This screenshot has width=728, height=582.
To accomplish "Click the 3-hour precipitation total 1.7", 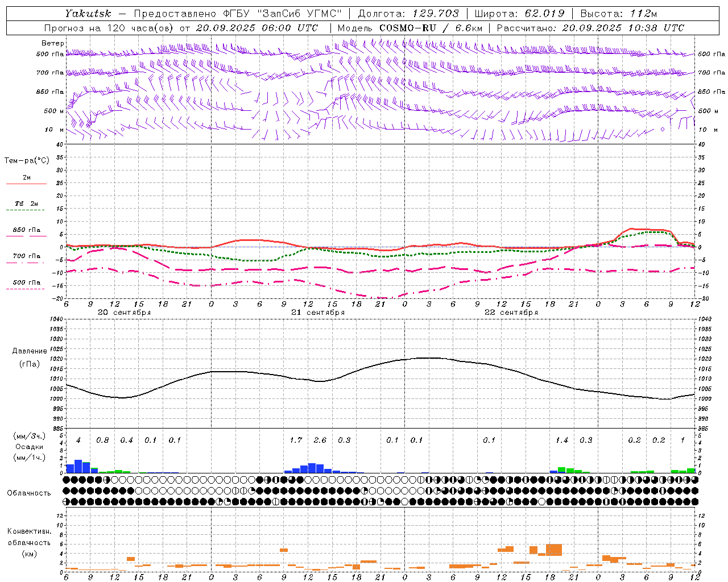I will click(296, 440).
